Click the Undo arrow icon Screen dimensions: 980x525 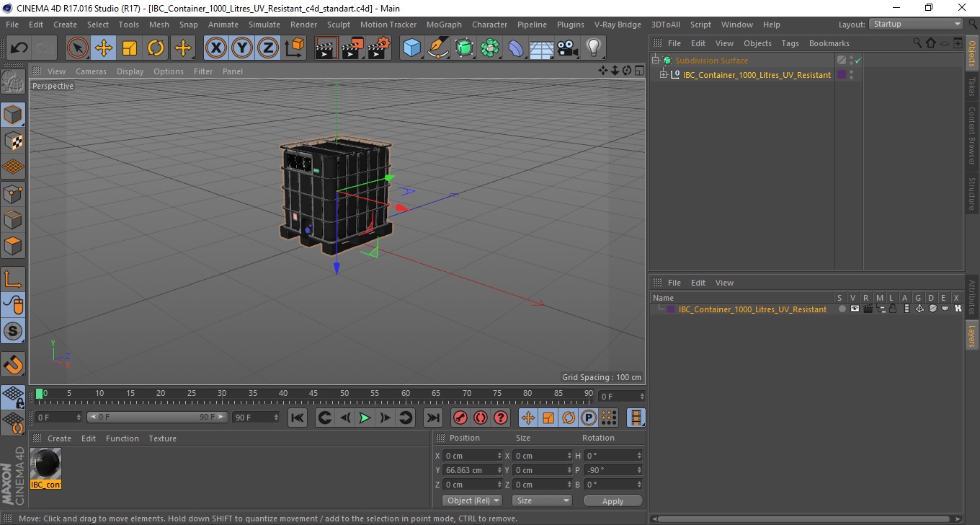(19, 48)
